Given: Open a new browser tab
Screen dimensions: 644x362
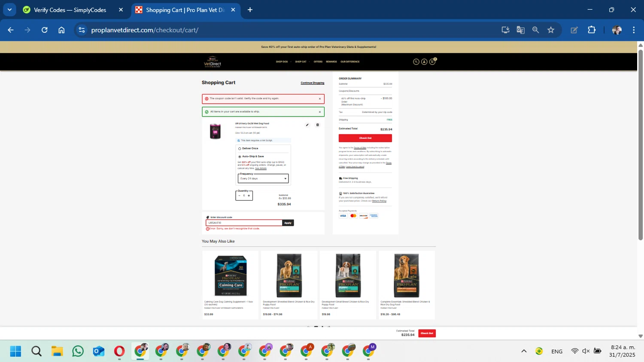Looking at the screenshot, I should coord(250,10).
